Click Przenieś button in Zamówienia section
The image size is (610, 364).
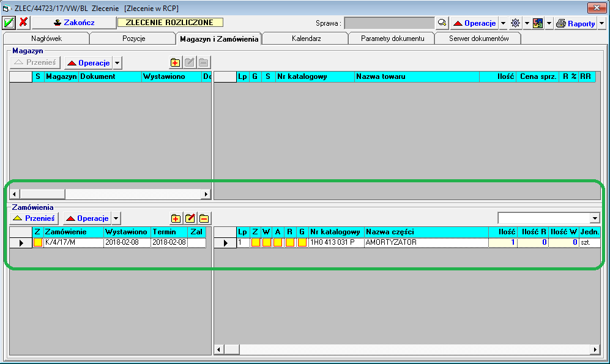coord(34,218)
